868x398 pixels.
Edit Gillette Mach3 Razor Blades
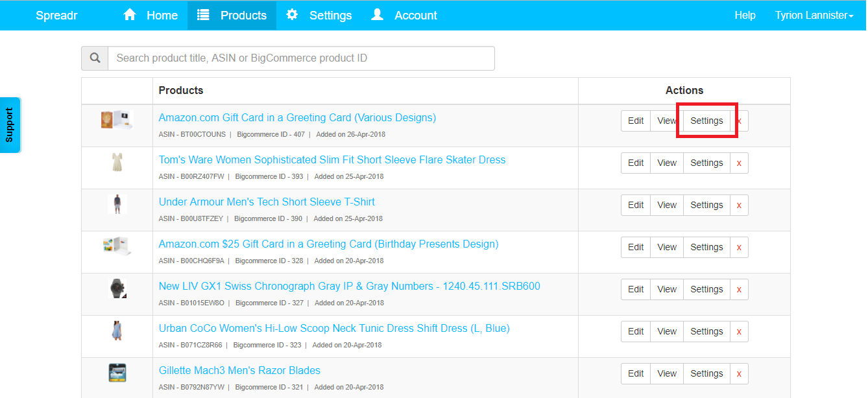pos(636,373)
